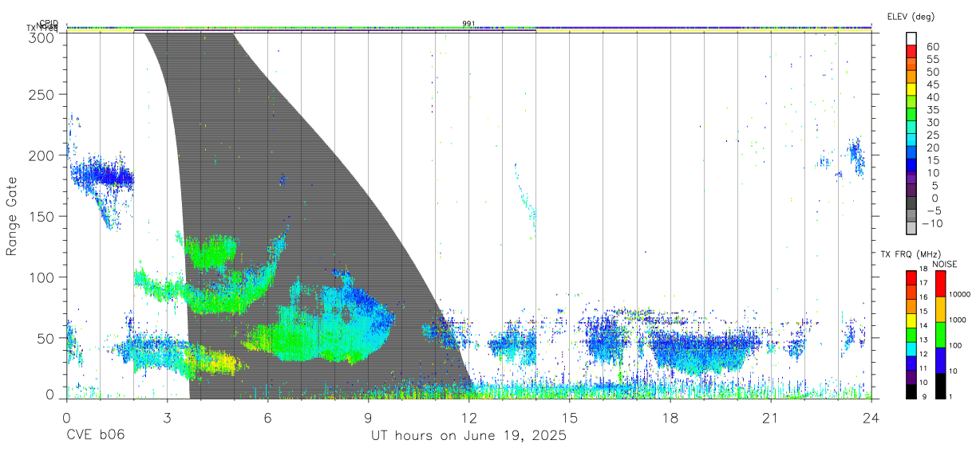Click the 'ELEV (deg)' colorbar title
The width and height of the screenshot is (980, 452).
click(x=911, y=16)
